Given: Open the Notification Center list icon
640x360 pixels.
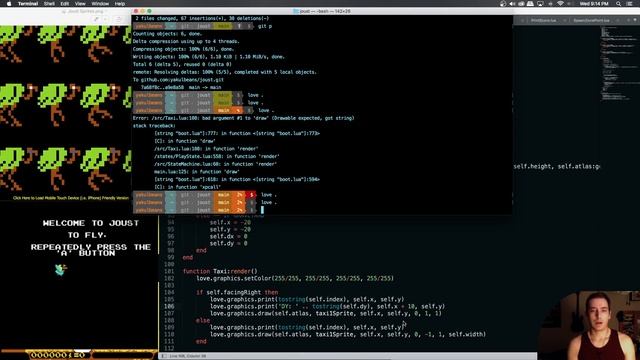Looking at the screenshot, I should tap(630, 4).
